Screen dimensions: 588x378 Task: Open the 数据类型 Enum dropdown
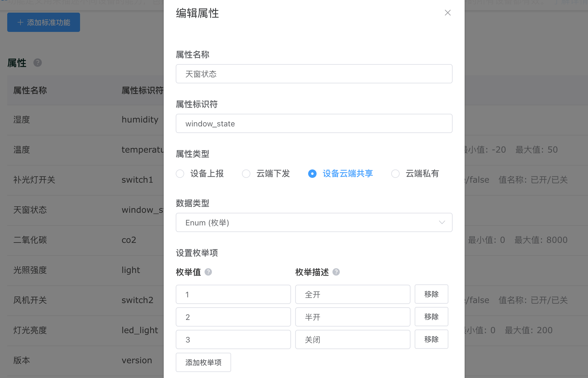click(x=314, y=222)
